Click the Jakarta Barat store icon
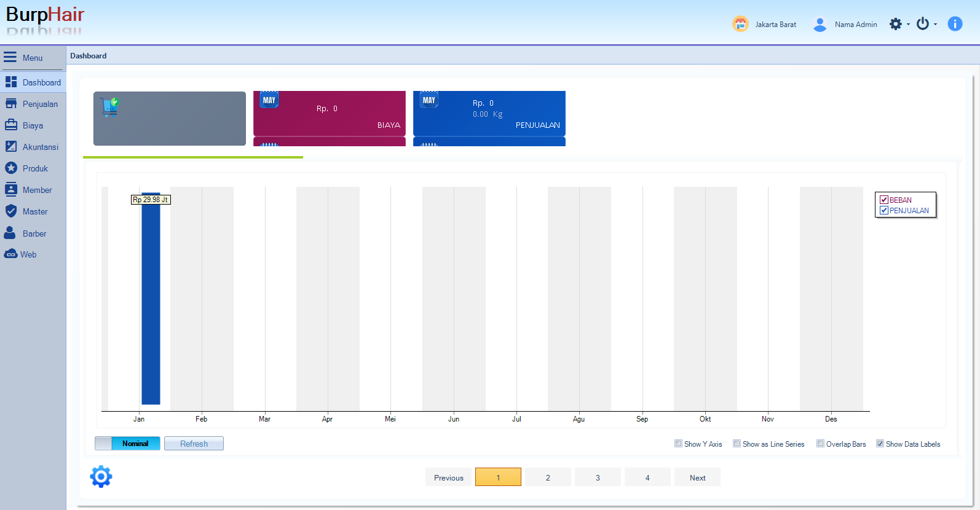980x510 pixels. (740, 24)
